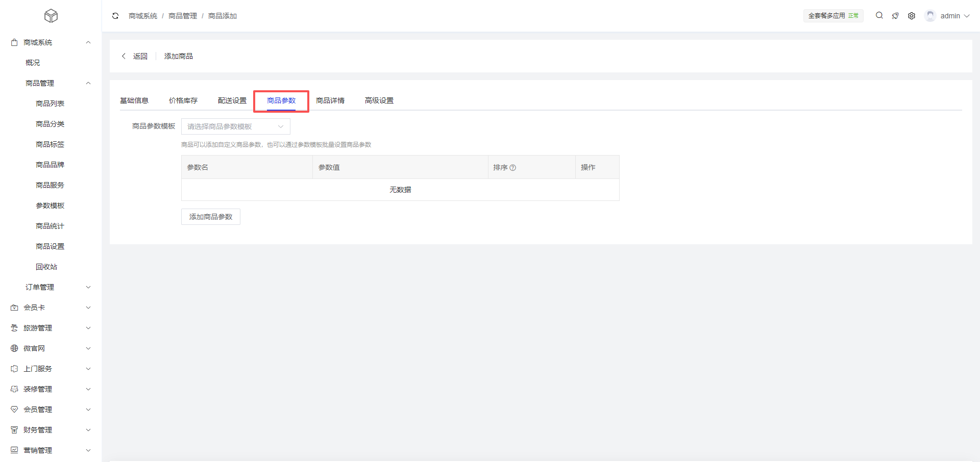Click the admin avatar icon
This screenshot has width=980, height=462.
pyautogui.click(x=930, y=16)
